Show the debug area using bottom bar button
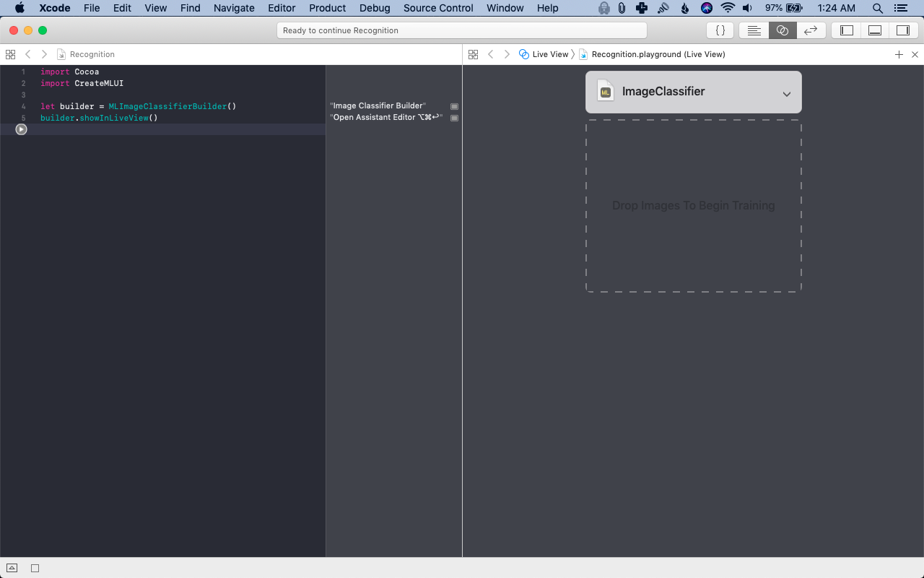 12,568
